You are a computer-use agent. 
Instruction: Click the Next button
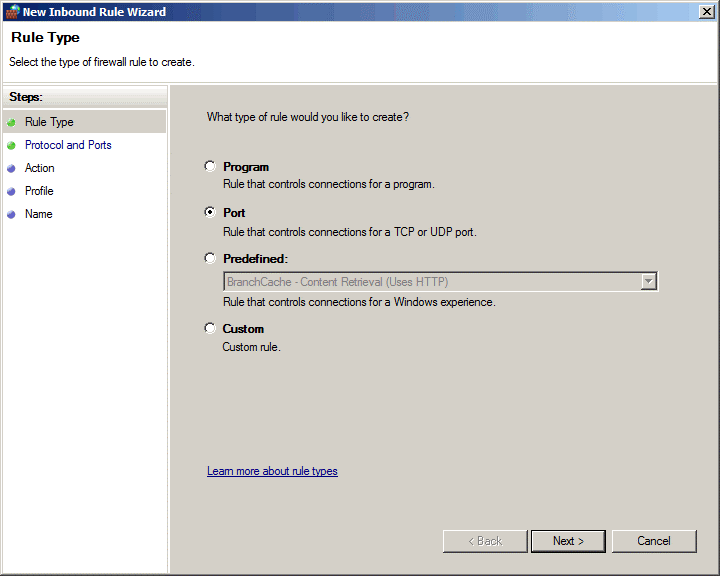pos(568,541)
